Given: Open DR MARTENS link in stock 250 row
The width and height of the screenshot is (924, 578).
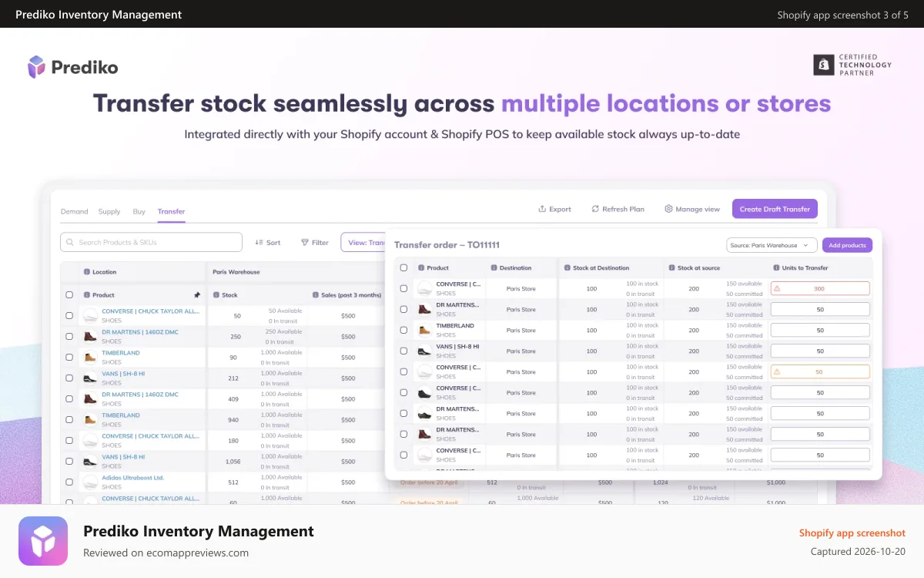Looking at the screenshot, I should [x=140, y=332].
